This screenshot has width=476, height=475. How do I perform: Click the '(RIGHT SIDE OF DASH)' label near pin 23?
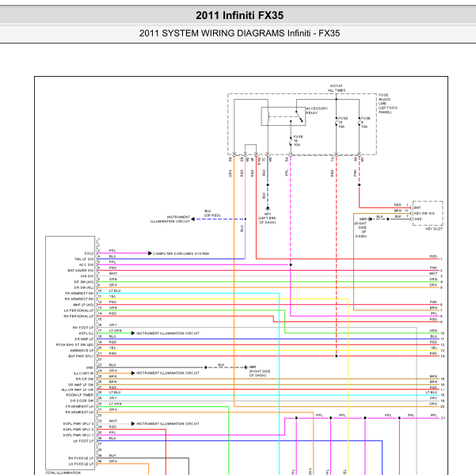click(x=260, y=374)
